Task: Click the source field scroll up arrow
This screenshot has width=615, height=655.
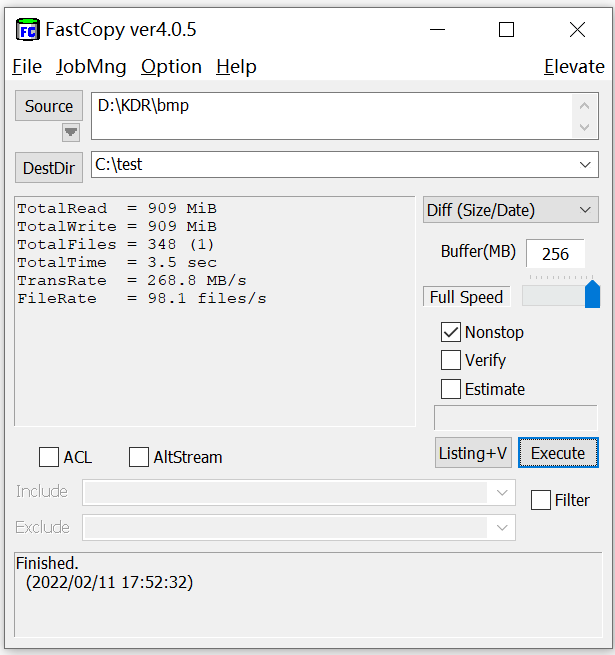Action: click(585, 106)
